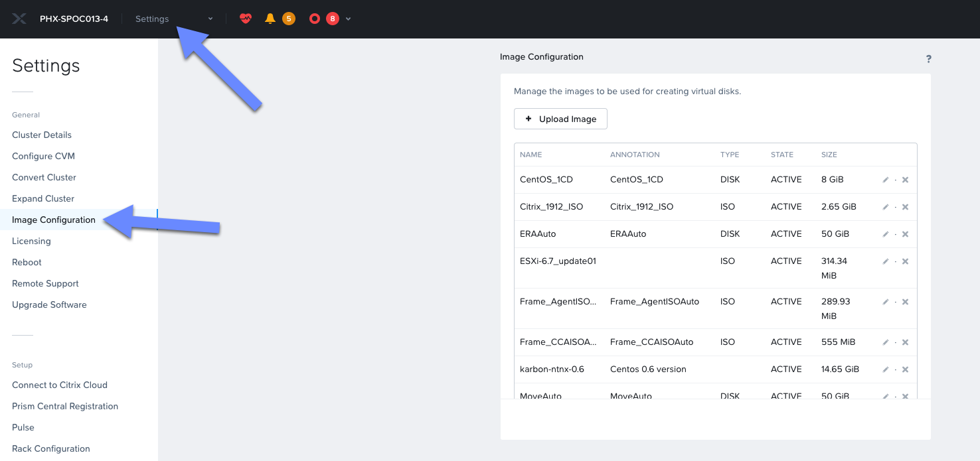980x461 pixels.
Task: Edit the ERAAuto disk image
Action: [885, 233]
